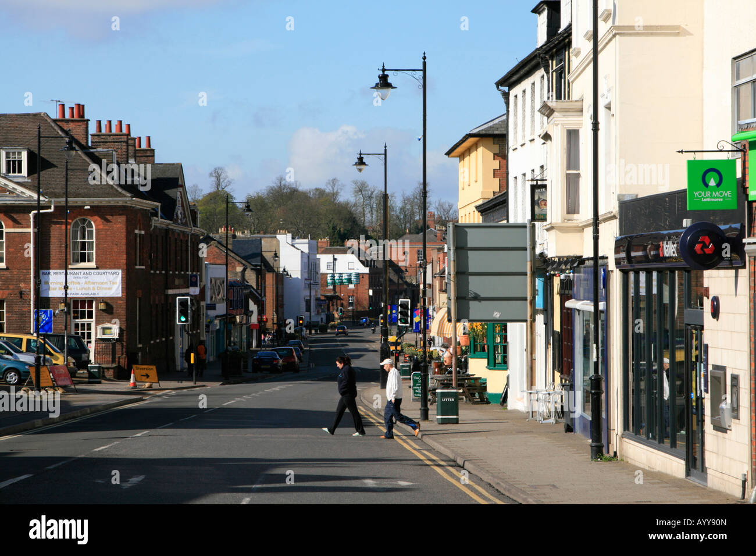This screenshot has width=756, height=556.
Task: Click the yellow Diversion road sign
Action: pyautogui.click(x=145, y=374)
